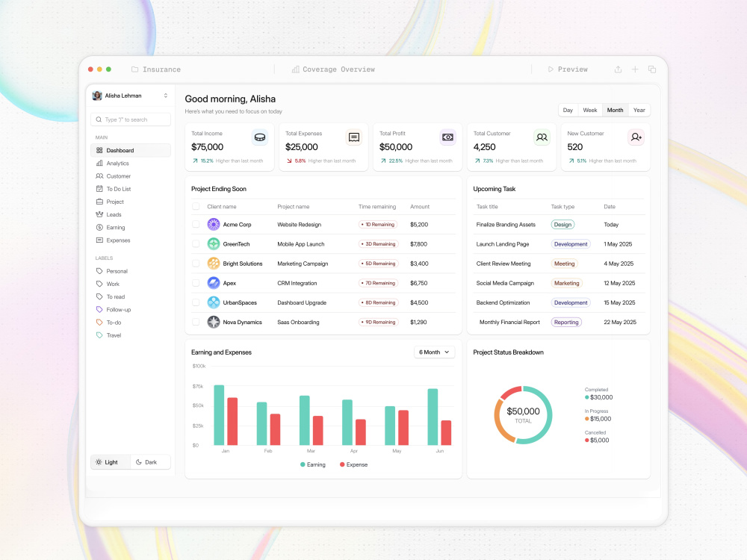Click the Completed $30,000 legend dot
Viewport: 747px width, 560px height.
point(587,397)
